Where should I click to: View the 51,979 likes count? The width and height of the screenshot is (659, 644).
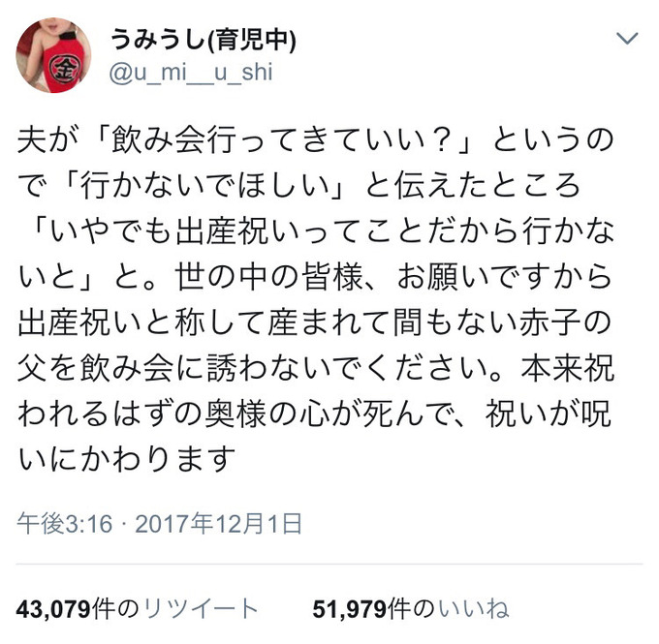(x=350, y=609)
